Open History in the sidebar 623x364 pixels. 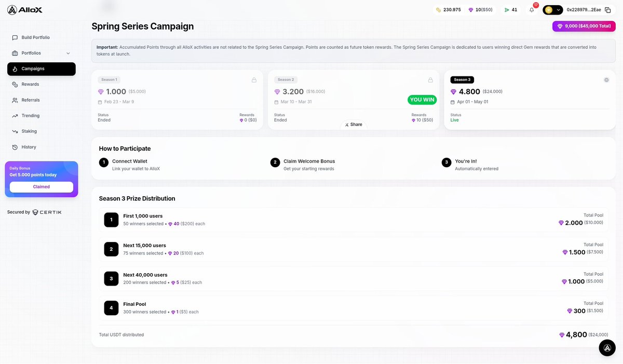click(x=42, y=147)
